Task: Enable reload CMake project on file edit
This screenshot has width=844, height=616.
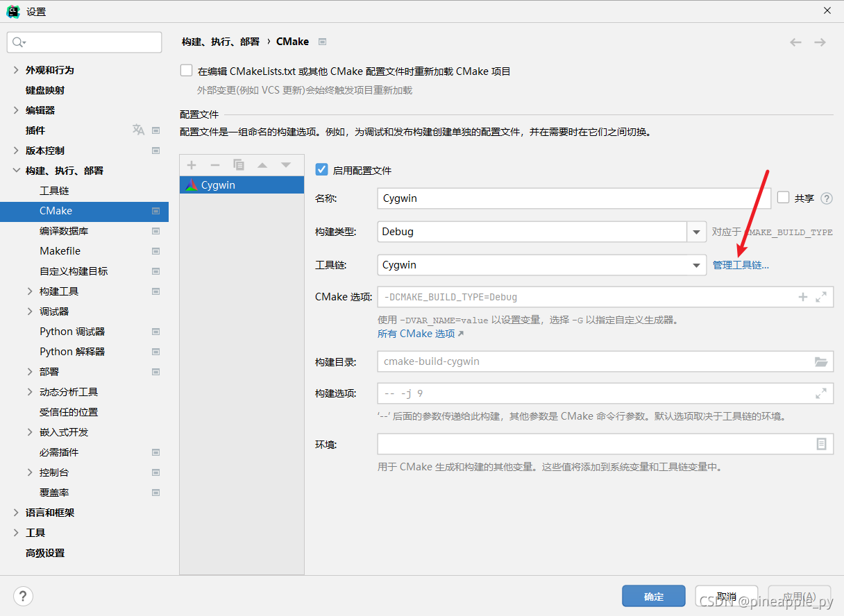Action: point(186,71)
